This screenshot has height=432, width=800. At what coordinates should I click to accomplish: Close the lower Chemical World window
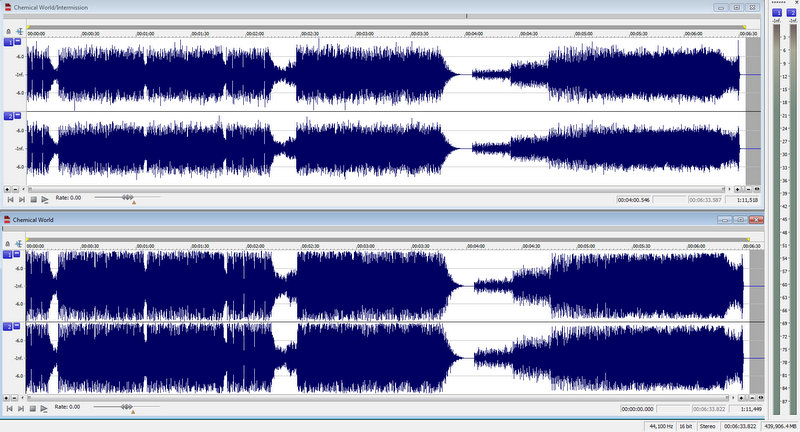(x=756, y=219)
